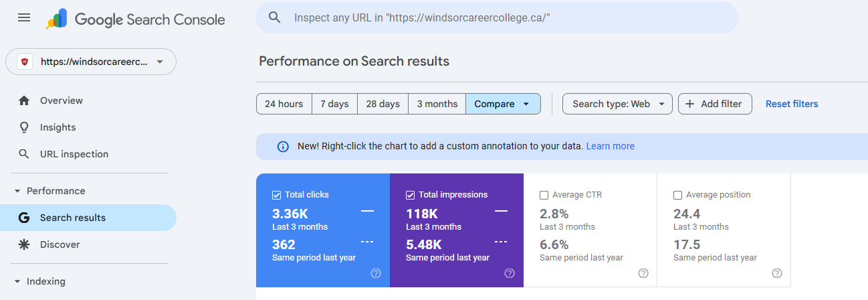Uncheck the Total clicks checkbox
868x300 pixels.
(x=276, y=195)
